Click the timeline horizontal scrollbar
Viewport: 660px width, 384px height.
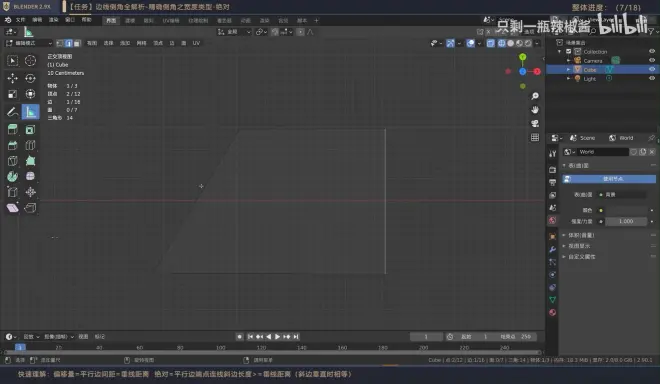272,352
